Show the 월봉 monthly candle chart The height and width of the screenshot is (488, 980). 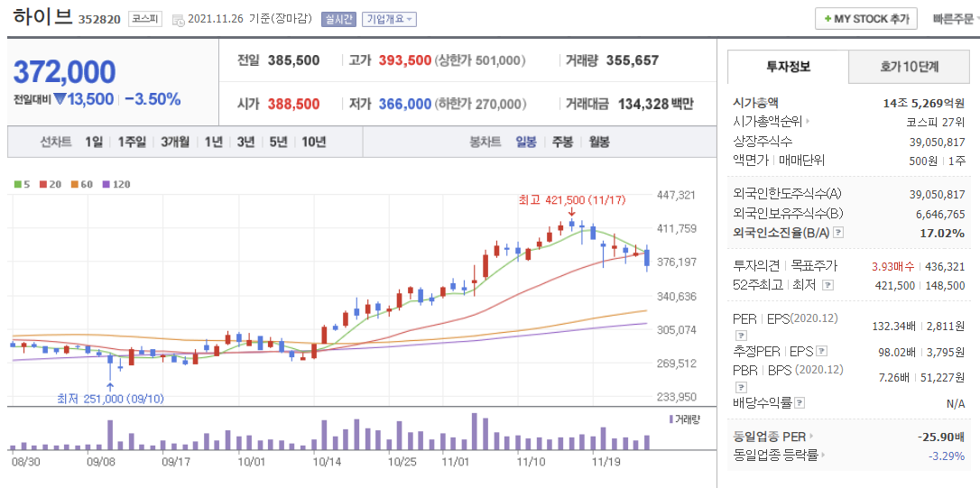pyautogui.click(x=599, y=142)
